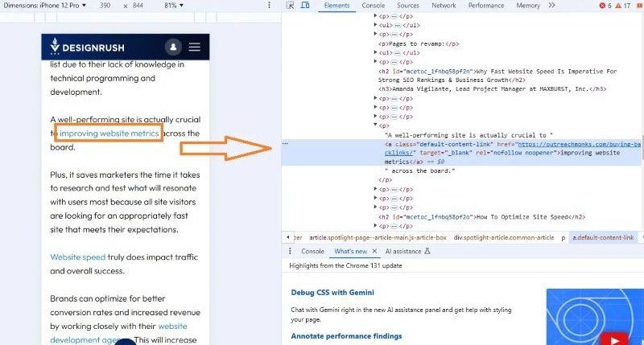Image resolution: width=644 pixels, height=345 pixels.
Task: Open device toolbar three-dot options menu
Action: (x=270, y=6)
